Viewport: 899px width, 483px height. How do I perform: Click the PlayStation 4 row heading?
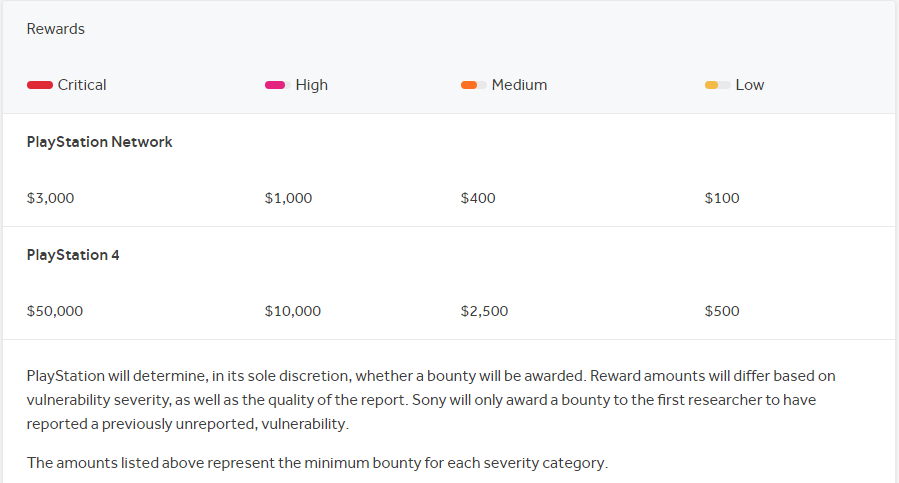click(x=73, y=255)
